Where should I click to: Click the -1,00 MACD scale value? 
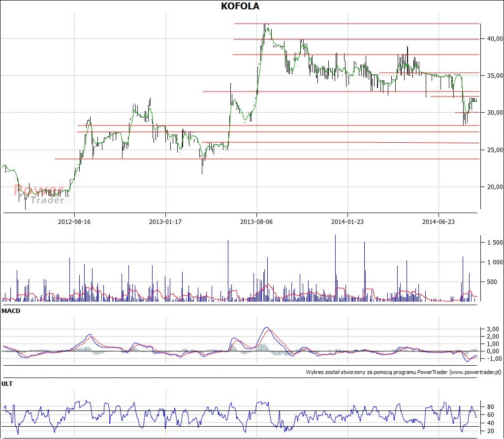(x=493, y=359)
